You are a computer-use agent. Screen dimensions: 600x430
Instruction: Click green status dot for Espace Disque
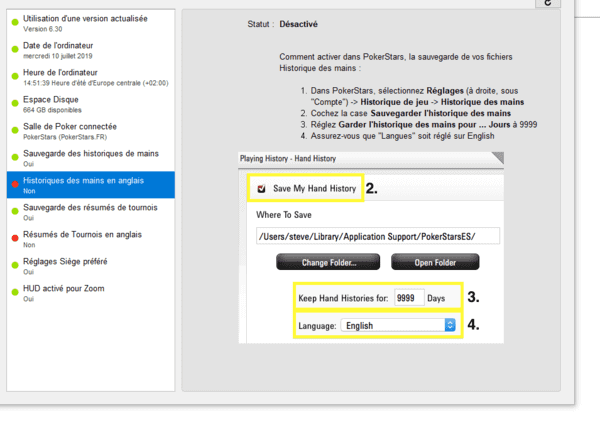[15, 102]
